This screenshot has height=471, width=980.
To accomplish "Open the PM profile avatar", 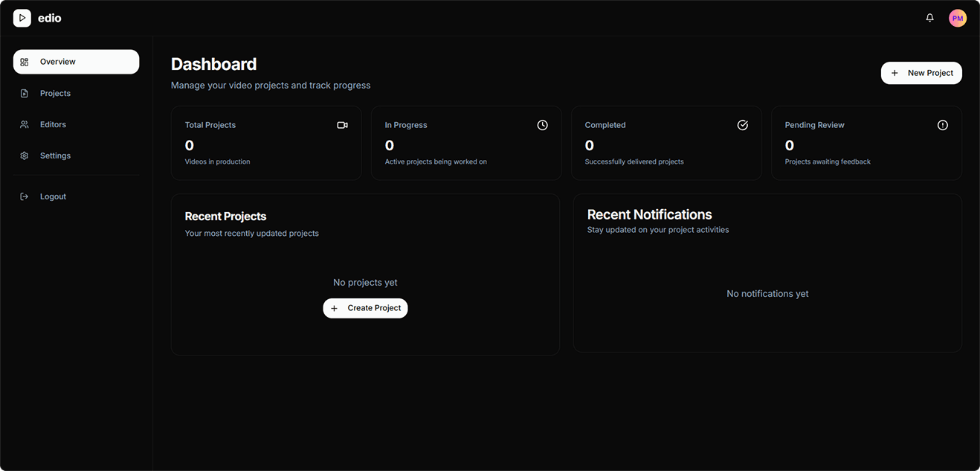I will (958, 17).
